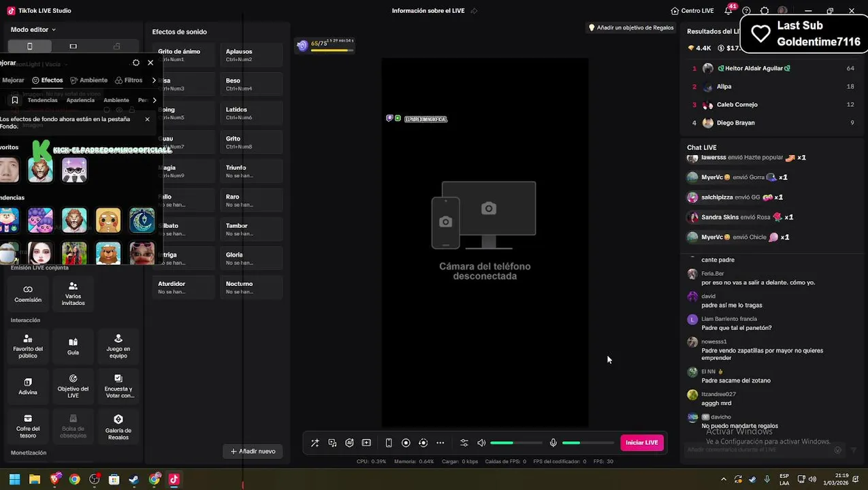868x490 pixels.
Task: Open the settings gear in title bar
Action: [x=765, y=11]
